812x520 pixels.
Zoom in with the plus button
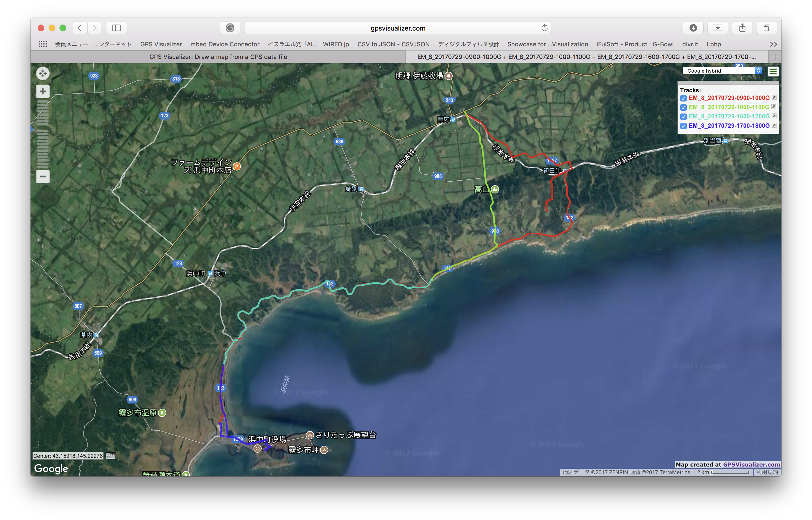(x=43, y=91)
